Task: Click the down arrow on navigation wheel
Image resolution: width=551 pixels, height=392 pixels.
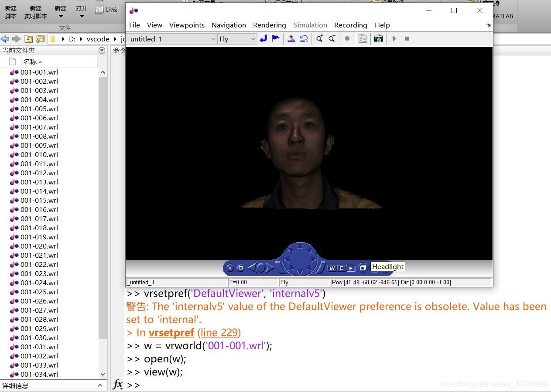Action: [300, 272]
